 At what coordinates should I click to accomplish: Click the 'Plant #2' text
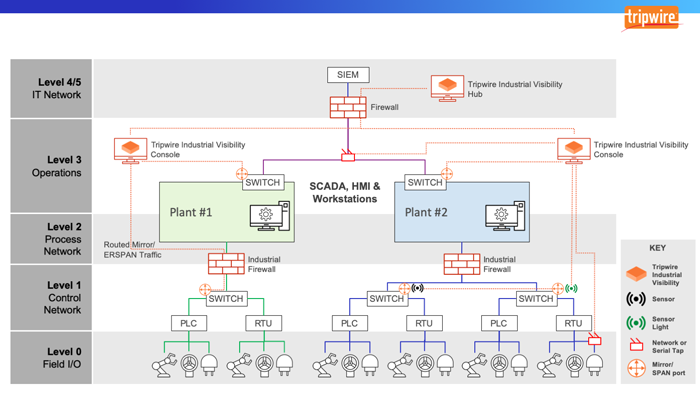point(426,212)
